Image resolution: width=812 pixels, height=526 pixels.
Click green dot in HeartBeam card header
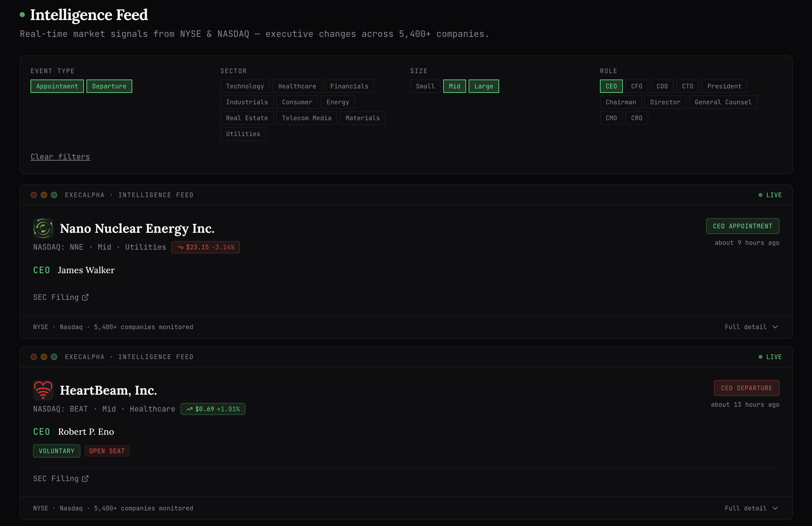tap(54, 357)
